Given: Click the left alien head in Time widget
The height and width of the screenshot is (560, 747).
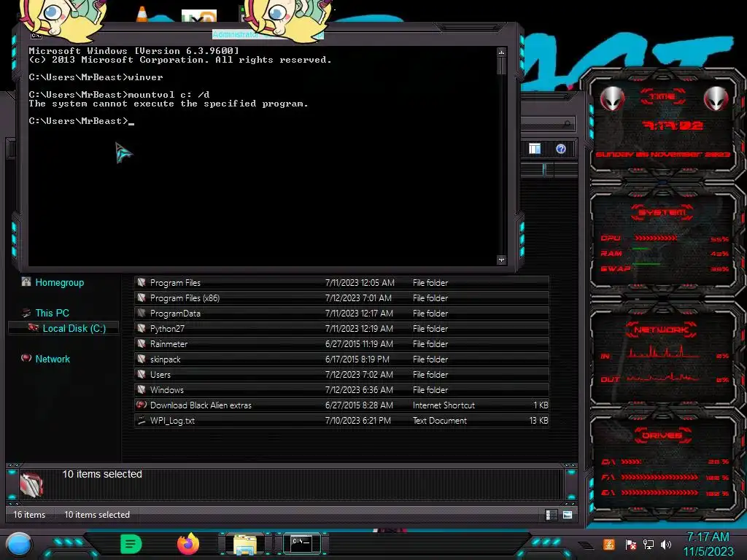Looking at the screenshot, I should pyautogui.click(x=612, y=98).
